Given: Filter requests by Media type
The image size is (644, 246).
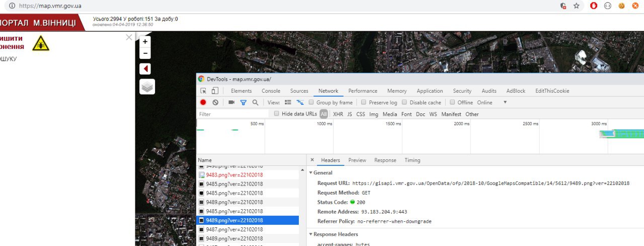Looking at the screenshot, I should [390, 114].
